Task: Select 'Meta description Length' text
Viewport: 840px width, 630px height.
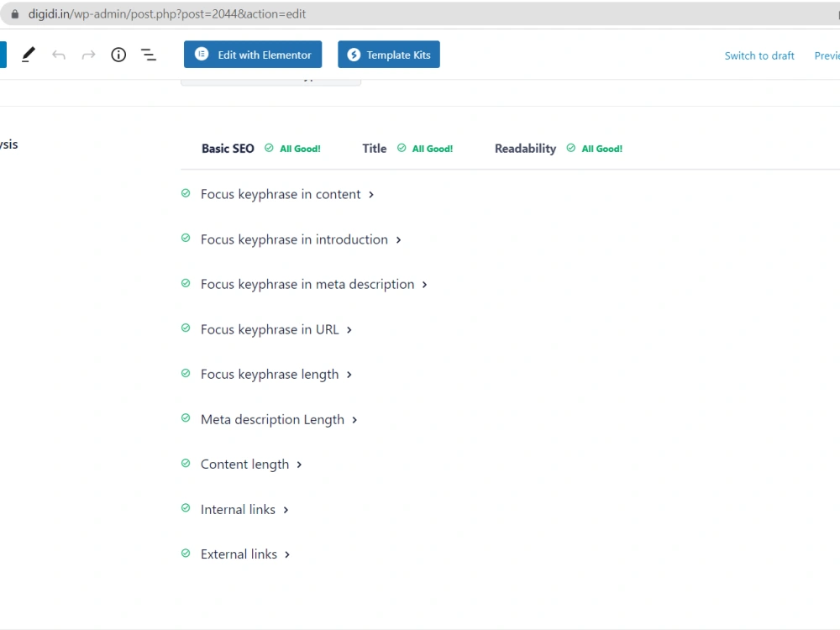Action: [x=272, y=419]
